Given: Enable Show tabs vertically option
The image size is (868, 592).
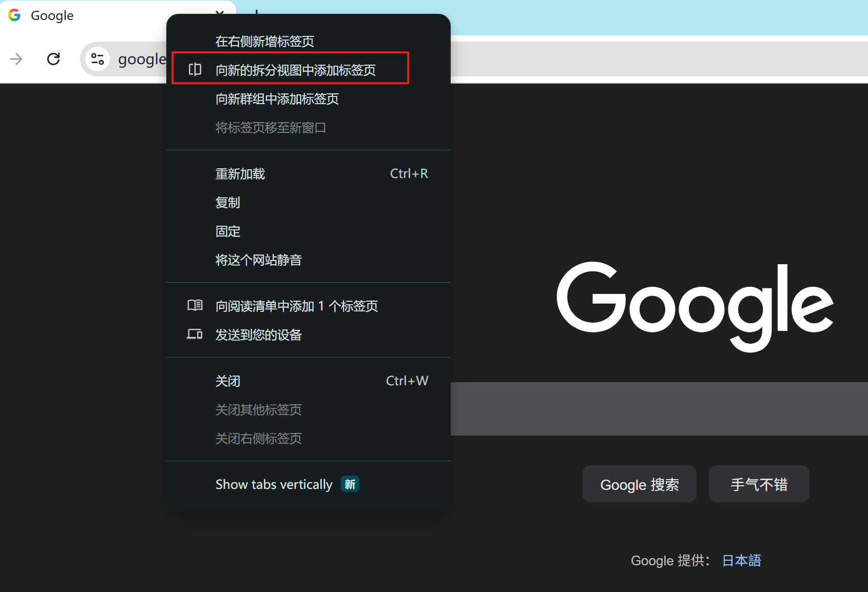Looking at the screenshot, I should pyautogui.click(x=274, y=485).
